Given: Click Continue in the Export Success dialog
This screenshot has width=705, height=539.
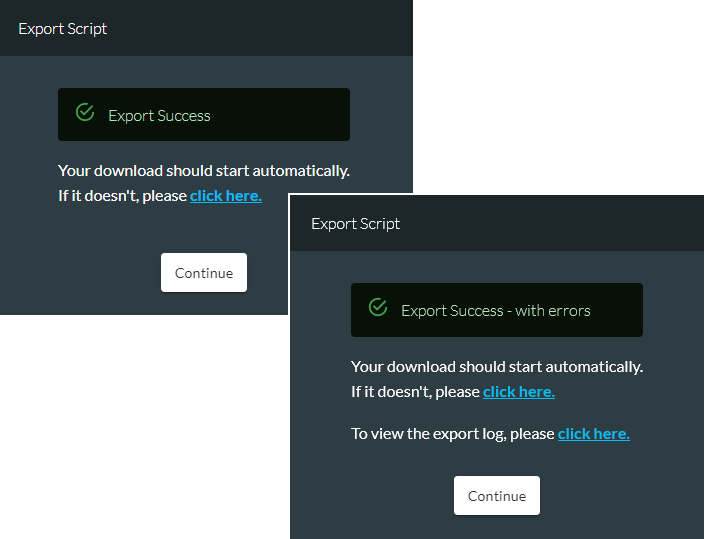Looking at the screenshot, I should pos(204,272).
